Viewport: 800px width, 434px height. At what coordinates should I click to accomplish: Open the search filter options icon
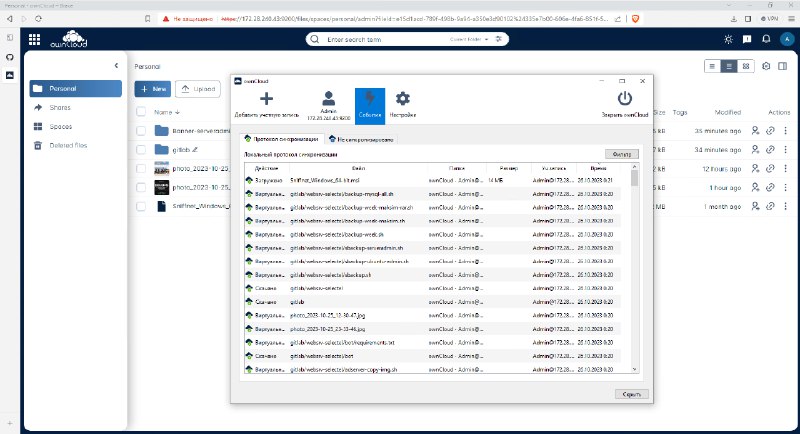point(498,39)
